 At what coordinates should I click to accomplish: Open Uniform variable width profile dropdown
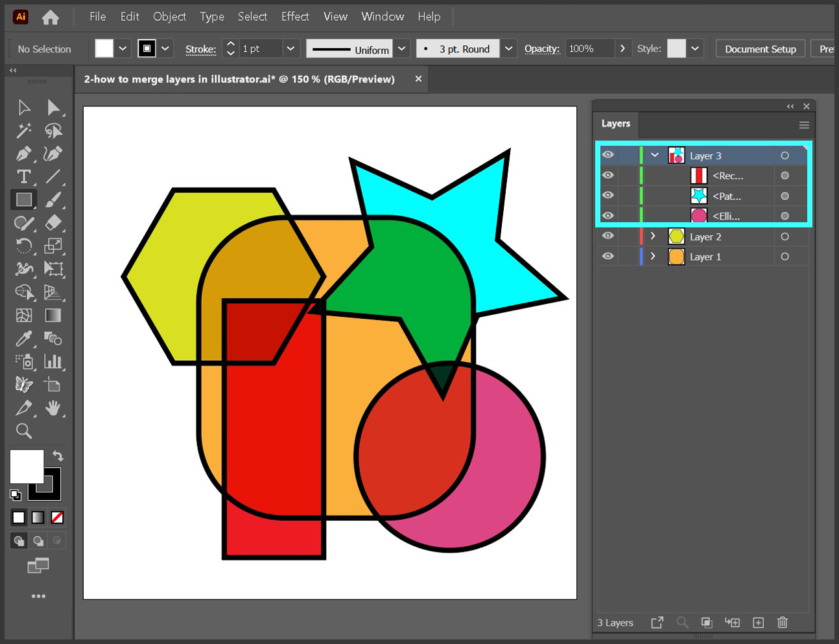[402, 49]
